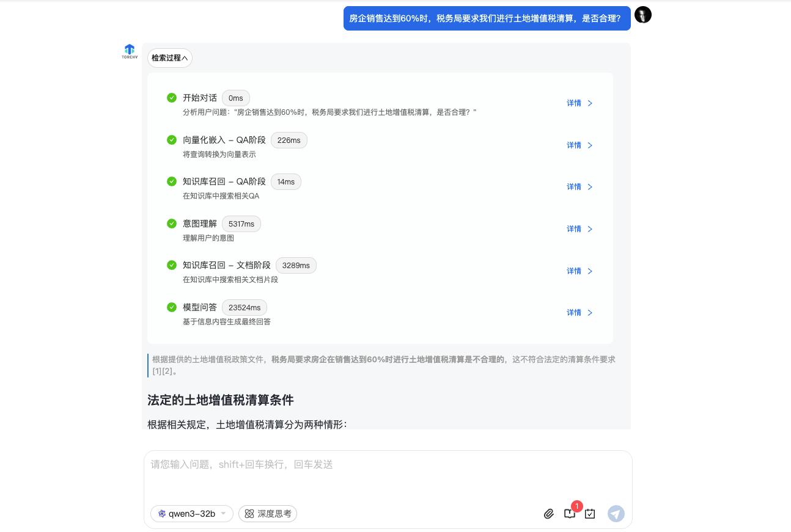This screenshot has height=532, width=791.
Task: Show 详情 for the 模型问答 step
Action: [579, 313]
